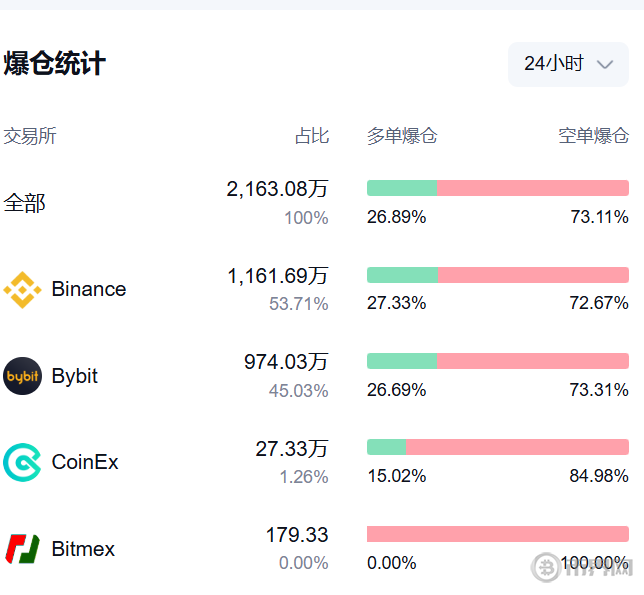Click the CoinEx exchange logo icon
This screenshot has height=595, width=644.
22,462
